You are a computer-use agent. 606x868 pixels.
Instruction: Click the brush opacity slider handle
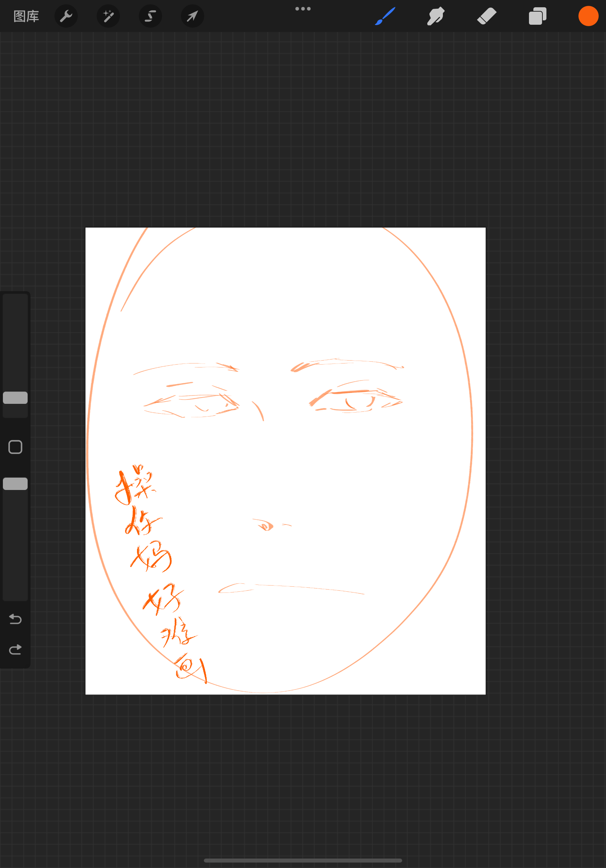(x=16, y=483)
